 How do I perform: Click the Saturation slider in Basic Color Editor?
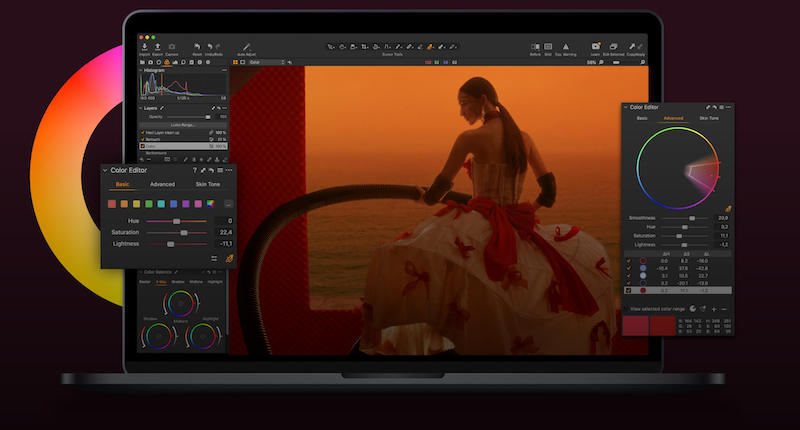point(183,232)
